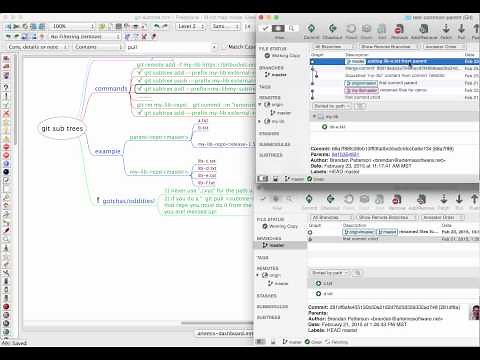
Task: Click the 'gotchas/oddities' node in mind map
Action: tap(128, 201)
